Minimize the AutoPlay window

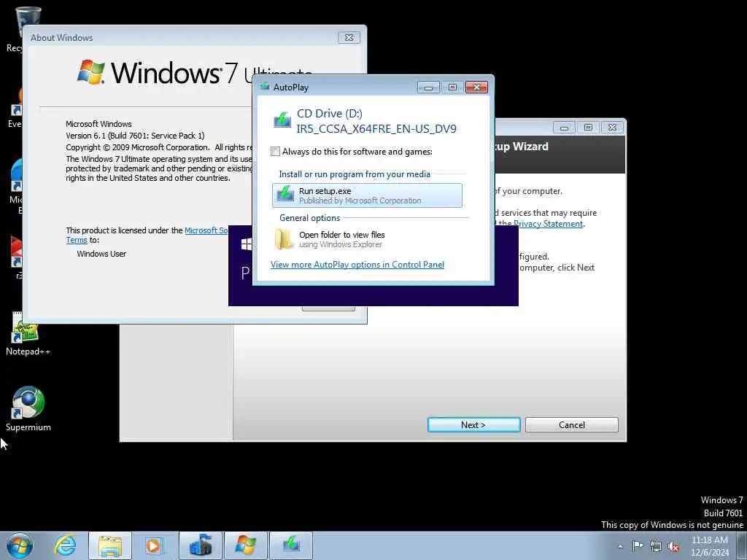pos(428,87)
